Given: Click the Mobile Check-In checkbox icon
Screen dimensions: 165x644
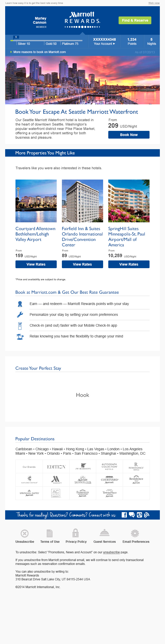Looking at the screenshot, I should pos(20,326).
